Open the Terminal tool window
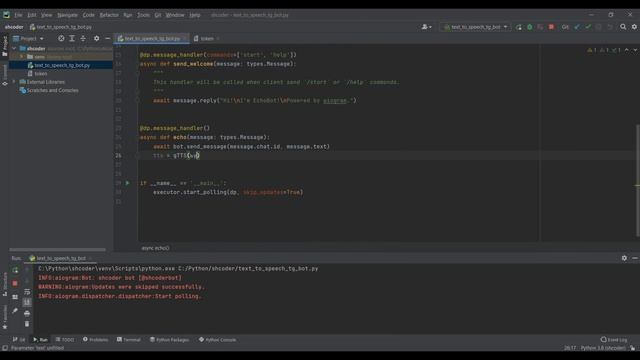The width and height of the screenshot is (640, 360). point(129,340)
